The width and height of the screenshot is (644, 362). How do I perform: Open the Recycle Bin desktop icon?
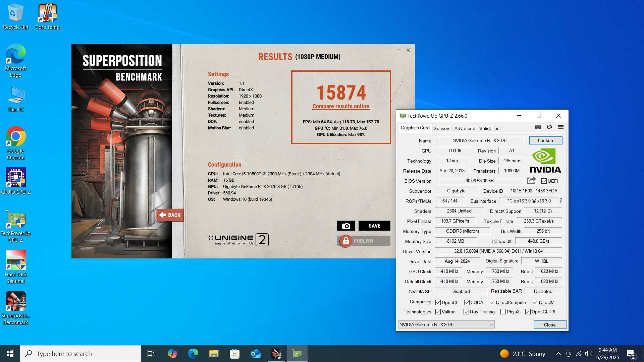15,17
